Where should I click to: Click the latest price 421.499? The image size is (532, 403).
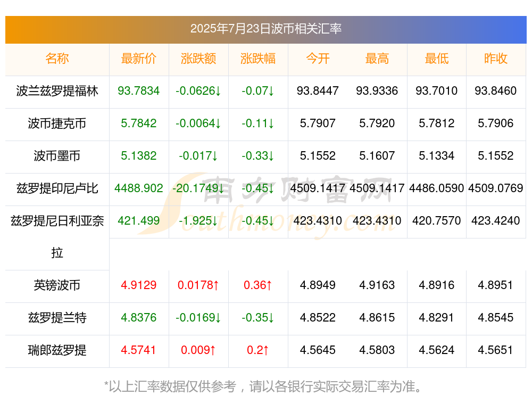(x=139, y=221)
